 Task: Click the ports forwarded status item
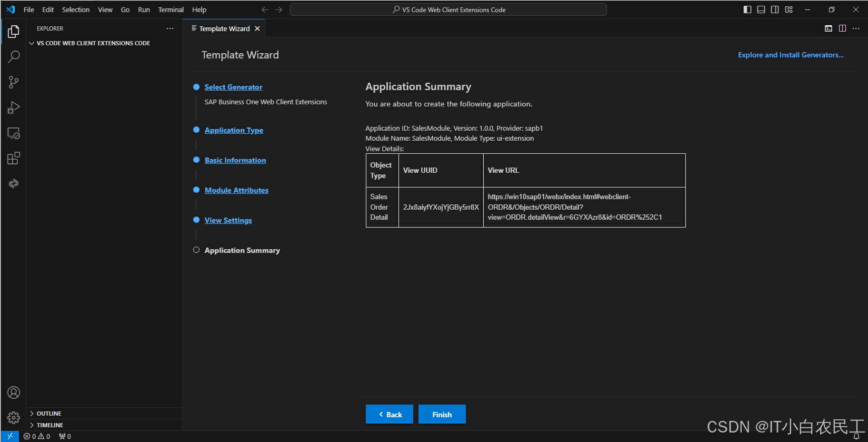click(x=65, y=436)
